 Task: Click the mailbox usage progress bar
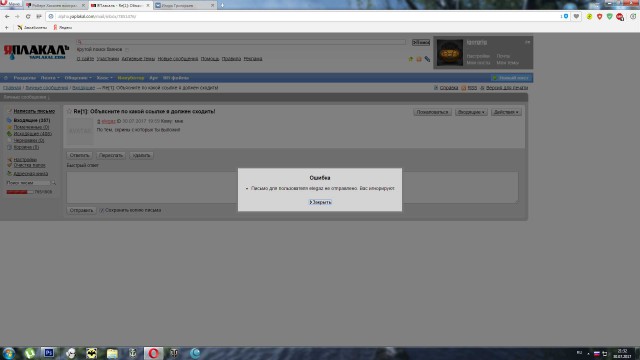[x=19, y=192]
